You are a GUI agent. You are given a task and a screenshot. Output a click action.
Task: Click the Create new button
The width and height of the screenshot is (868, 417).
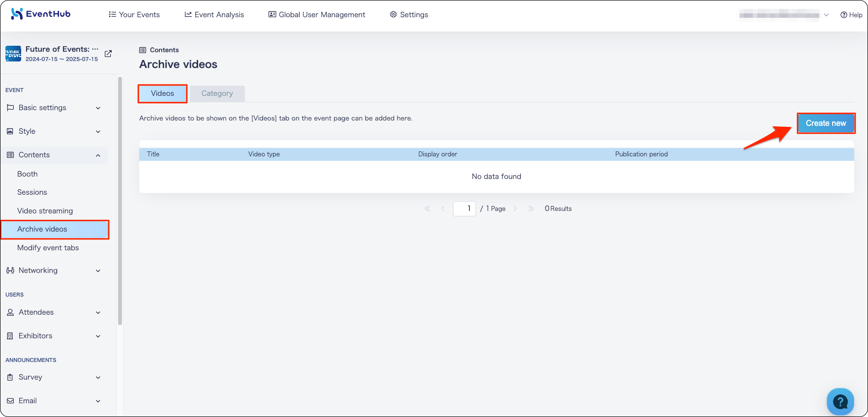826,123
